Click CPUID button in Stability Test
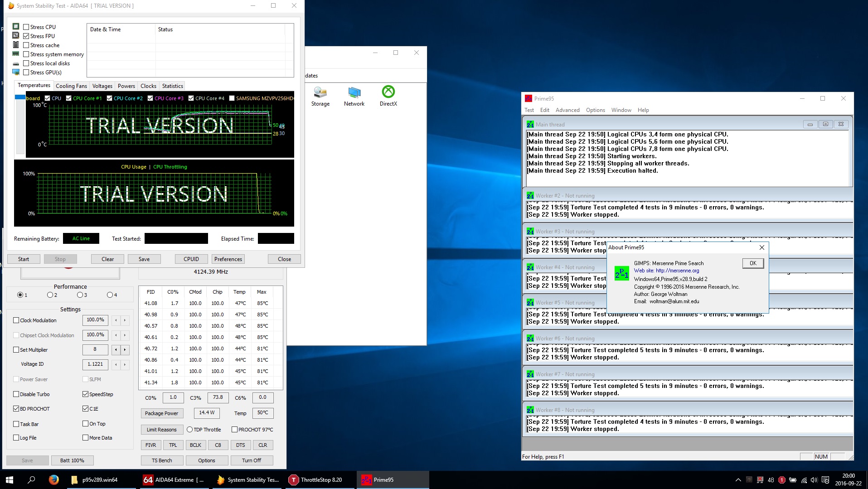Image resolution: width=868 pixels, height=489 pixels. point(191,259)
